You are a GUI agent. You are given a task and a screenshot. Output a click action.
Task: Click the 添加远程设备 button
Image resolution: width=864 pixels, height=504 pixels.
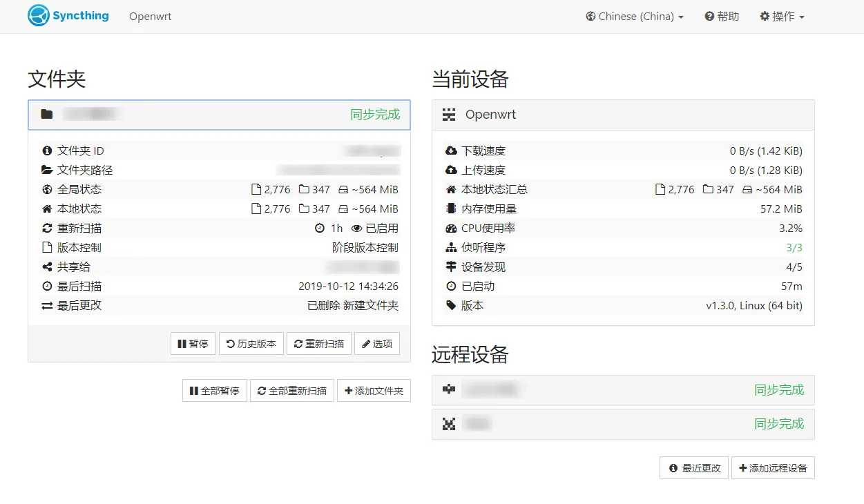tap(773, 468)
